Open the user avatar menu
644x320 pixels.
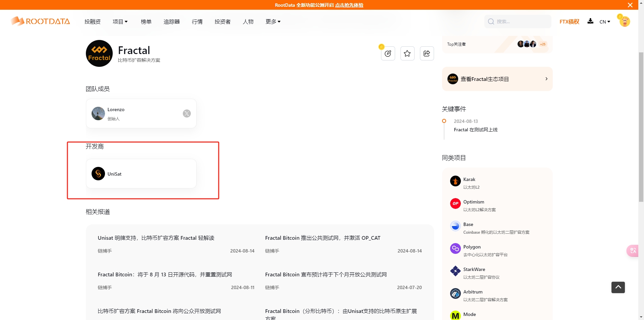click(x=624, y=21)
